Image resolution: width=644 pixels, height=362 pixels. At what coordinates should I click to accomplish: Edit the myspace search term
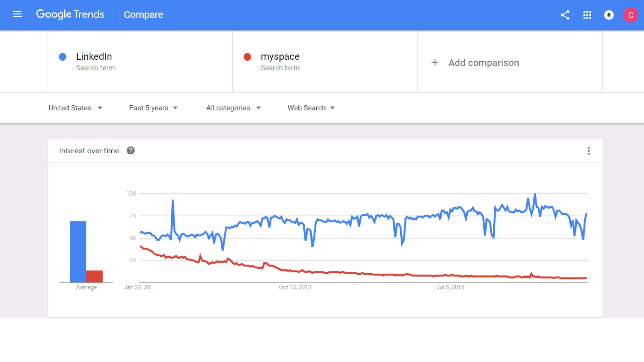click(x=280, y=57)
